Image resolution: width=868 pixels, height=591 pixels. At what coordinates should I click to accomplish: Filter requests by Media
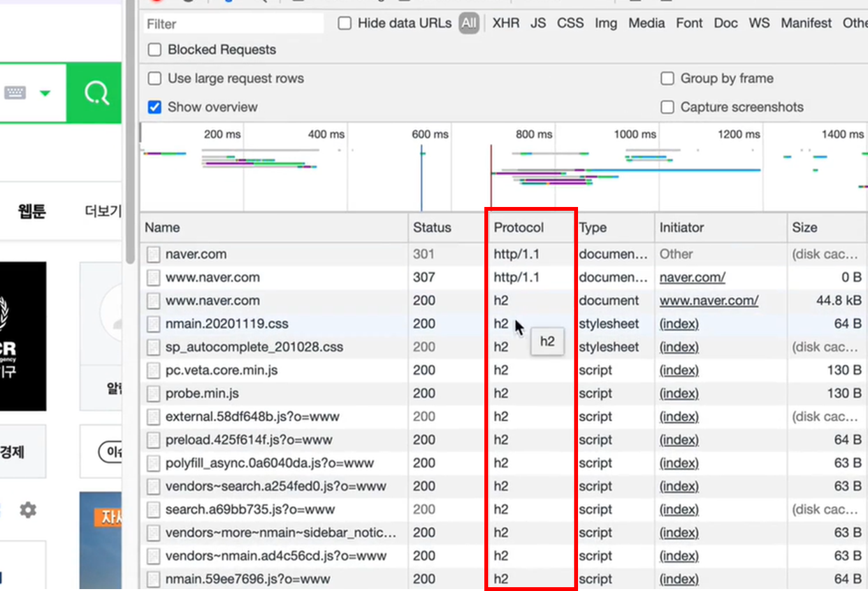tap(646, 24)
